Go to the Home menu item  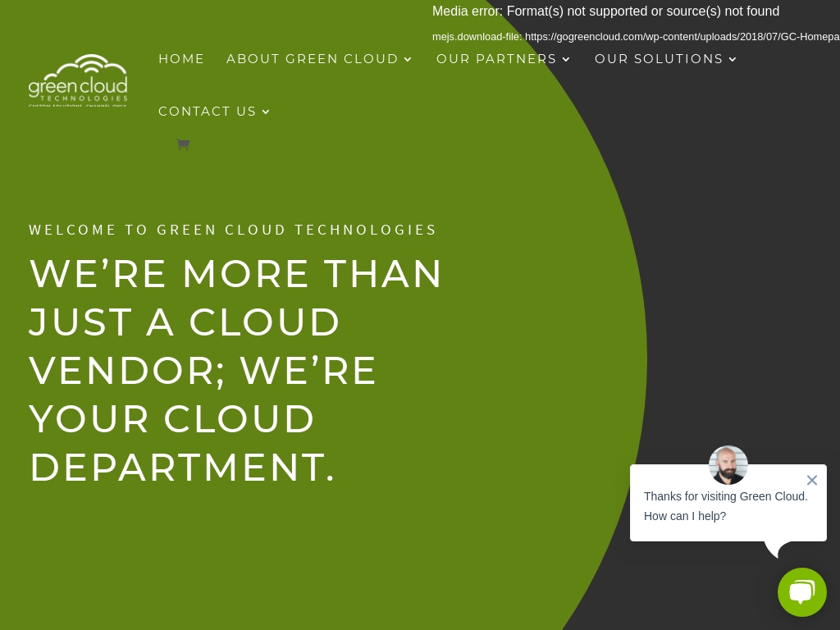pyautogui.click(x=181, y=59)
